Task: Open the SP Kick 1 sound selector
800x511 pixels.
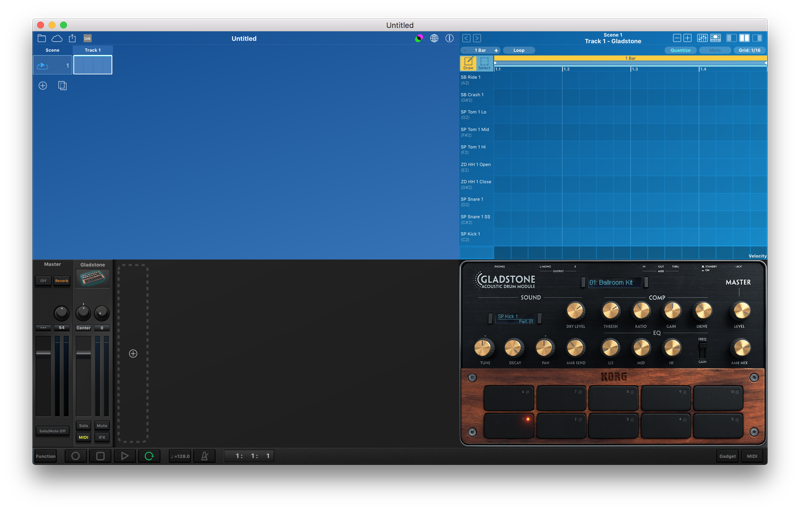Action: pyautogui.click(x=515, y=319)
